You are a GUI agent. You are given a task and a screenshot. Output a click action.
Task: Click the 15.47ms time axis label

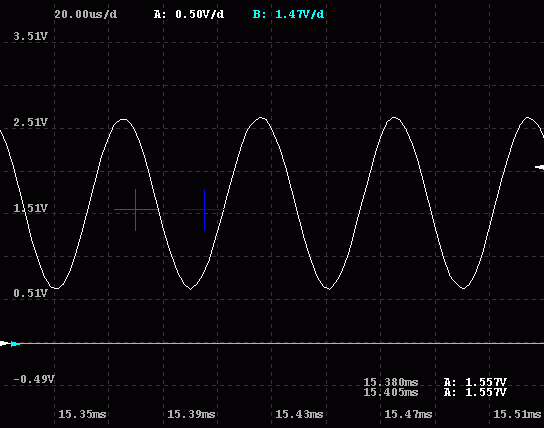coord(408,414)
